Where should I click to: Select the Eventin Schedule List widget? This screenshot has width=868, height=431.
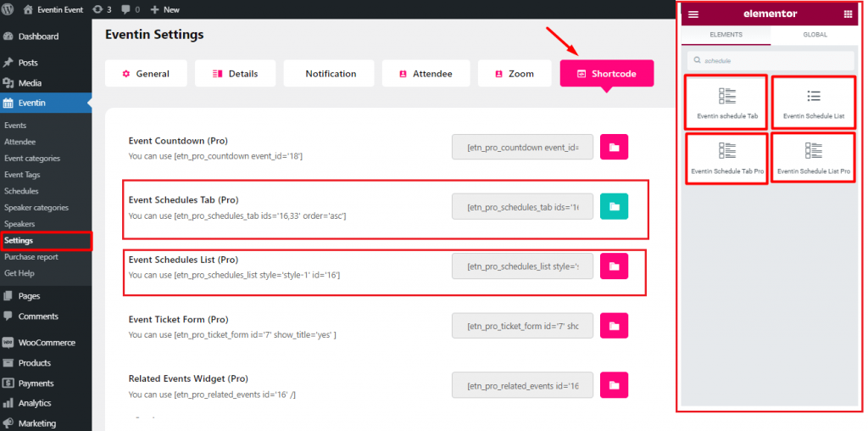813,102
